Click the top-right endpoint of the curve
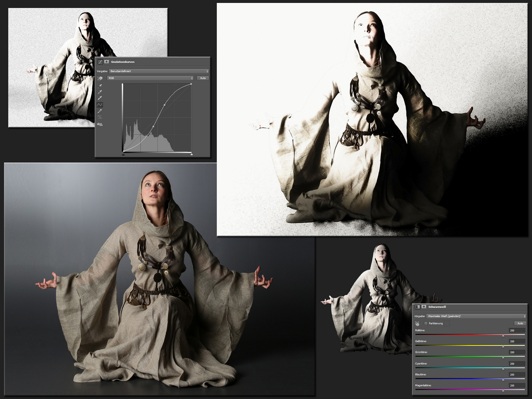Viewport: 532px width, 399px height. tap(191, 84)
